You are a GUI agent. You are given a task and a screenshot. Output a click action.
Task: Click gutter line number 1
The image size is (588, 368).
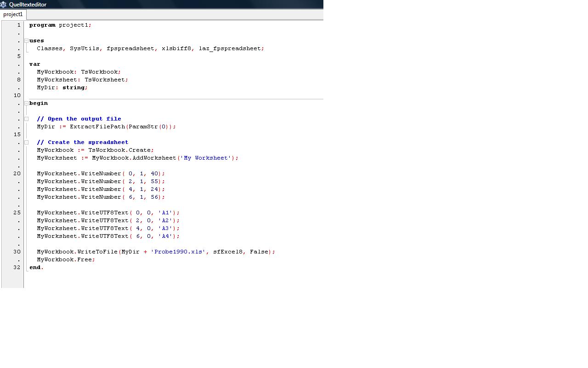coord(18,25)
